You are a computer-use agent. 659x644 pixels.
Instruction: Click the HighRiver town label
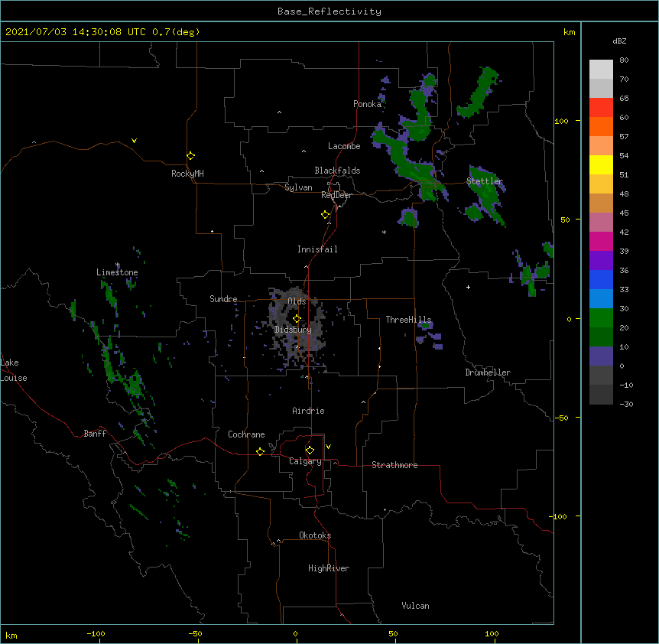click(329, 568)
